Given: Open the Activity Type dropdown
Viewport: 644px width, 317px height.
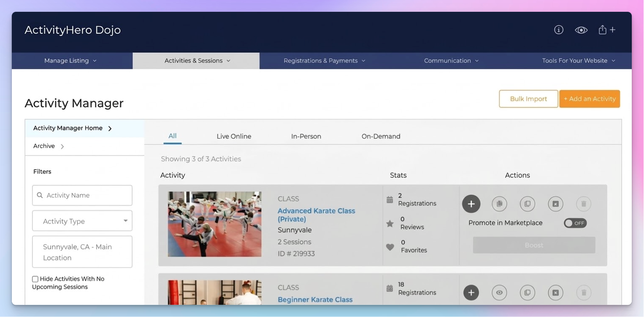Looking at the screenshot, I should [82, 221].
